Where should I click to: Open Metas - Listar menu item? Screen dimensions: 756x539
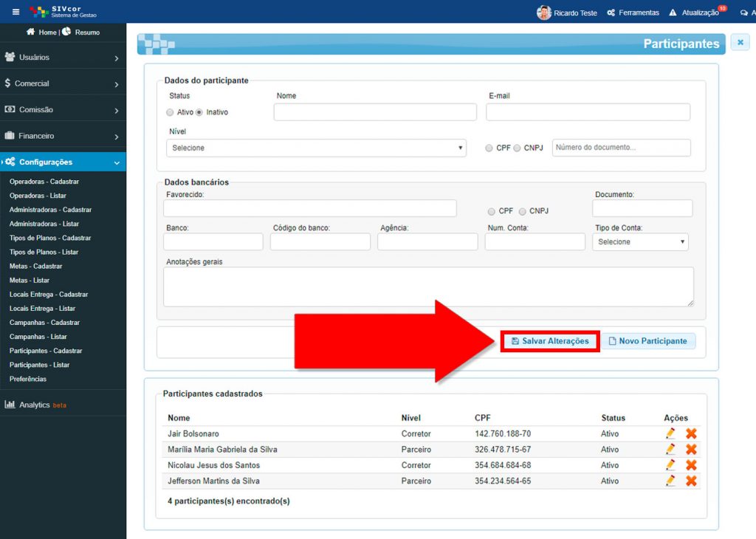point(30,280)
